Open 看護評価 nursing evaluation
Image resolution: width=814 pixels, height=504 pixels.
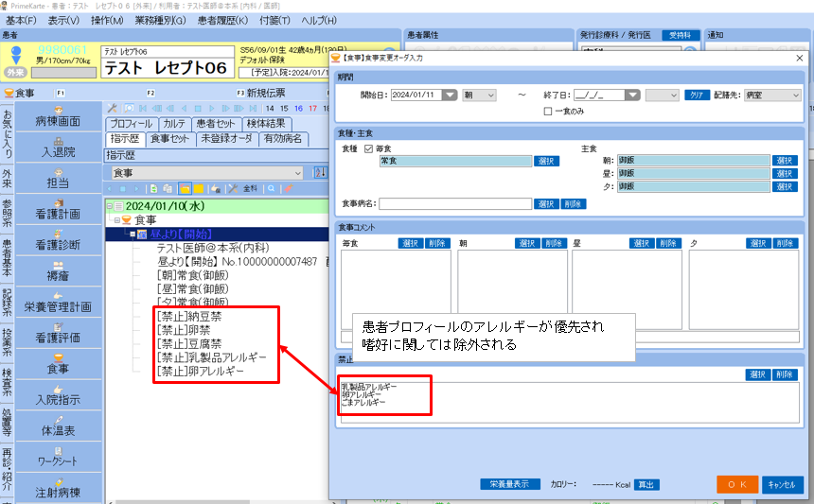point(58,333)
